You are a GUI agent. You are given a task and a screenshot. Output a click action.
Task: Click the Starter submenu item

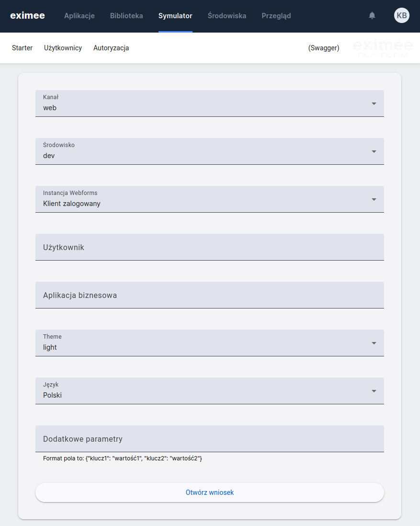(22, 48)
